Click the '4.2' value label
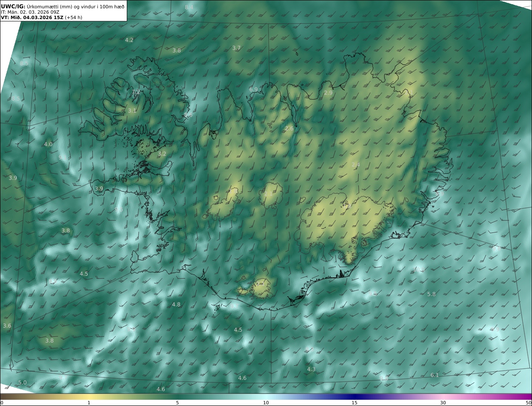Image resolution: width=532 pixels, height=406 pixels. click(129, 40)
